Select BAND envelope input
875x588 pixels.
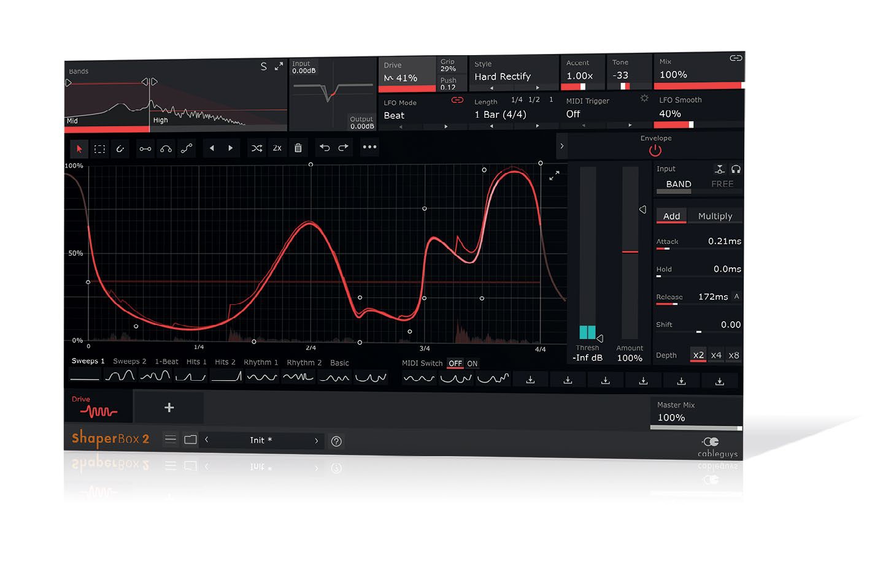pyautogui.click(x=679, y=184)
